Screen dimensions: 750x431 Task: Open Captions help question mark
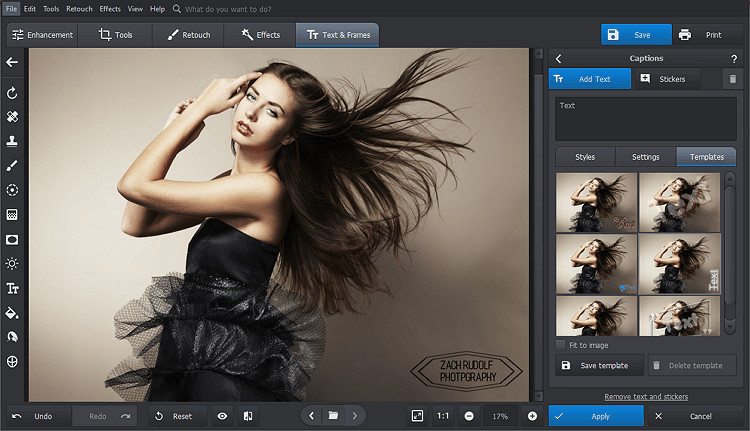point(734,59)
